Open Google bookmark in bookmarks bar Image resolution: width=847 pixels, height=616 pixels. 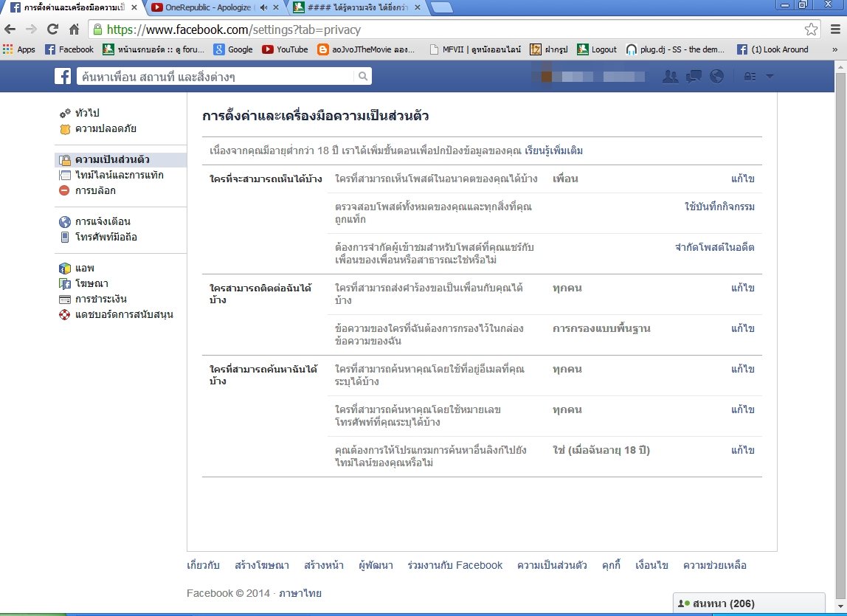point(233,49)
